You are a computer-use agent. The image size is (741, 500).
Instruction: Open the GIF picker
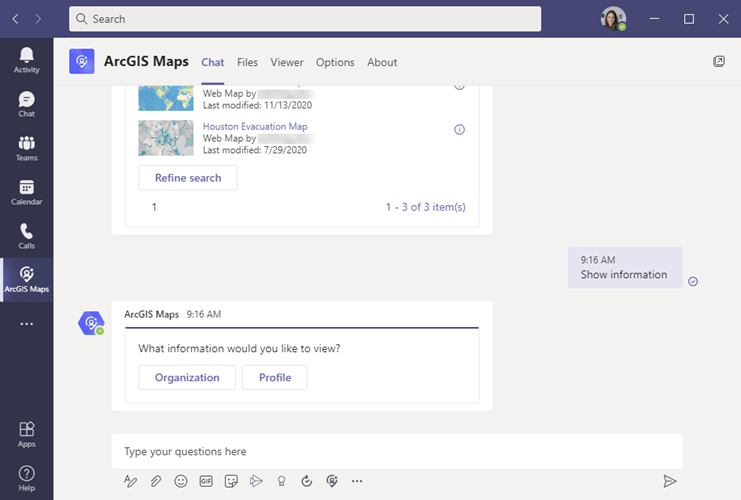coord(206,481)
